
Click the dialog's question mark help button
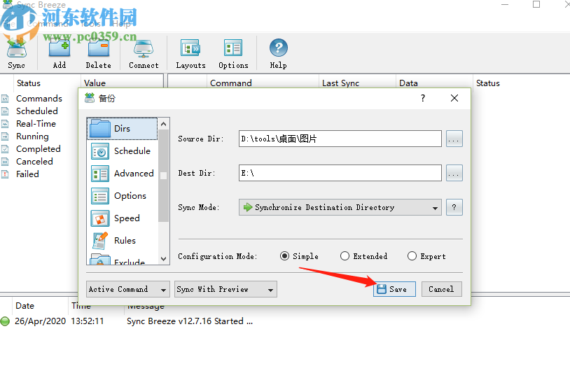click(x=423, y=98)
